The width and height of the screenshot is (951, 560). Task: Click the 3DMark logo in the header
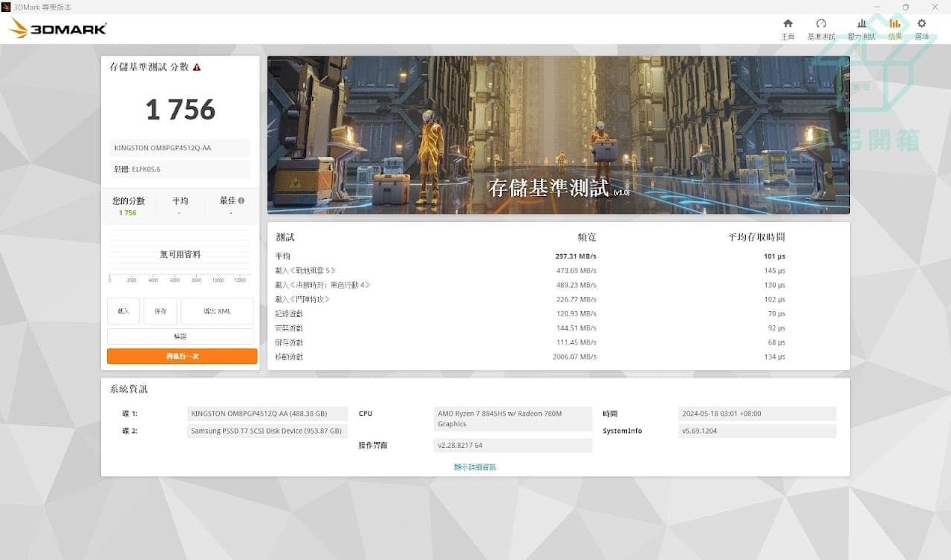pyautogui.click(x=58, y=29)
